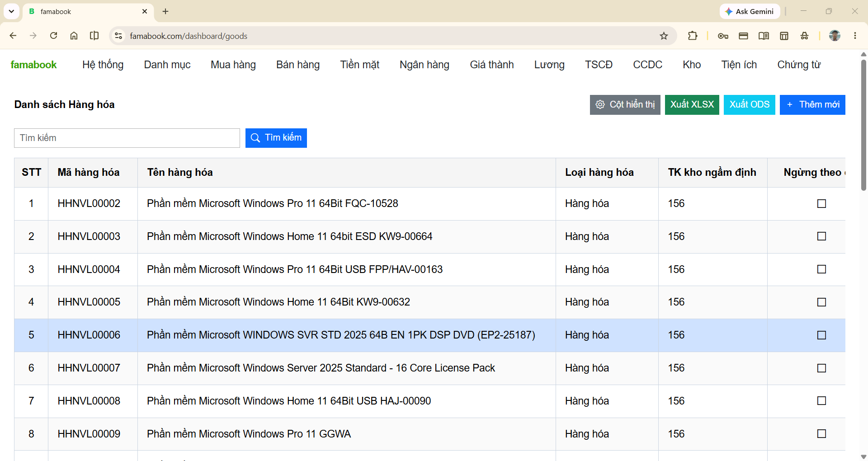Select 'Windows Home 11 64Bit KW9-00632' name

[278, 302]
